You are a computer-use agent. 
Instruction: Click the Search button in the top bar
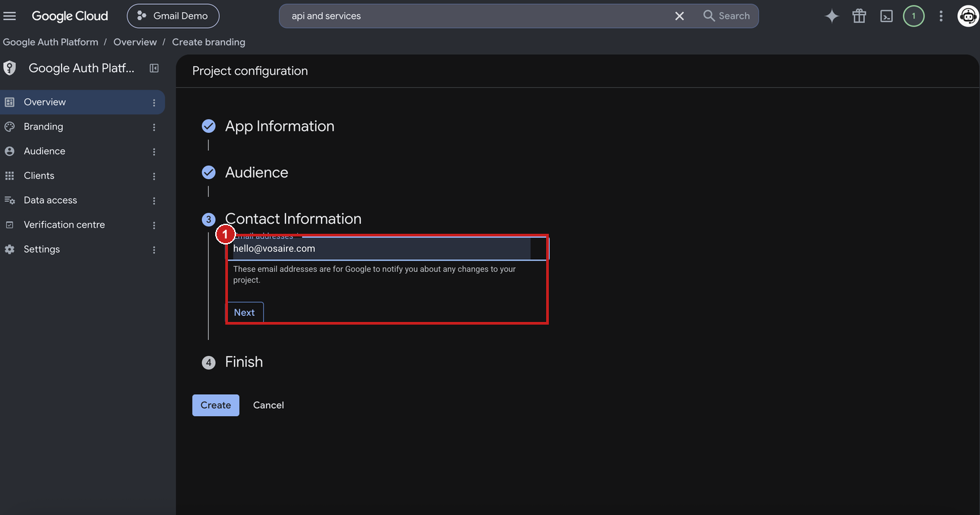(727, 16)
